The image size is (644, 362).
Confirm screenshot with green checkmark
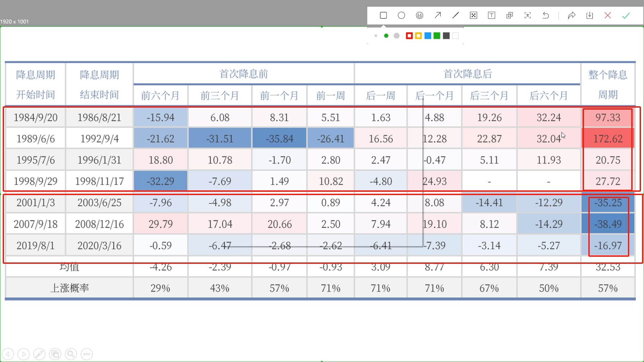tap(626, 15)
